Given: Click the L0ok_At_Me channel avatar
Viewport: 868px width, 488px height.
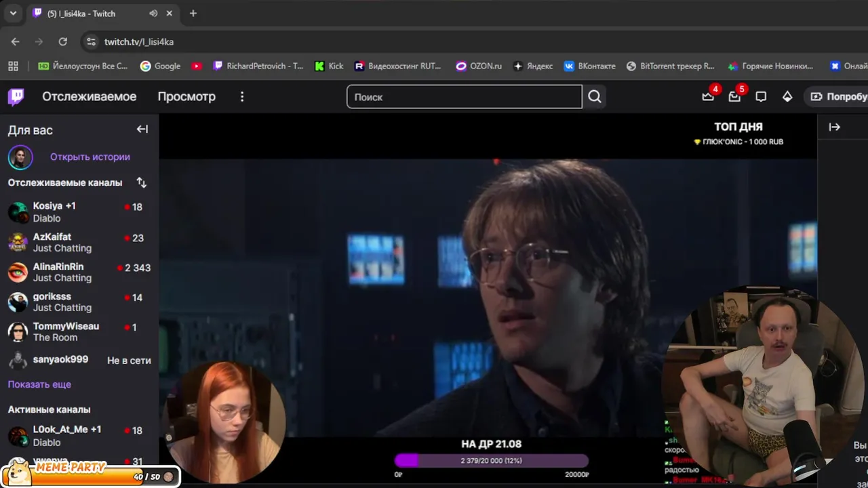Looking at the screenshot, I should tap(18, 436).
